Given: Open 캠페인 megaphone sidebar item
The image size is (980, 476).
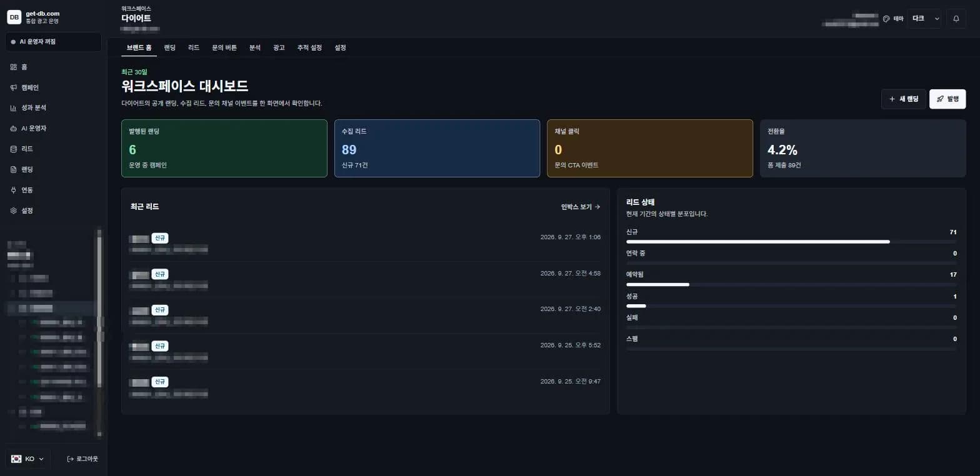Looking at the screenshot, I should click(54, 87).
